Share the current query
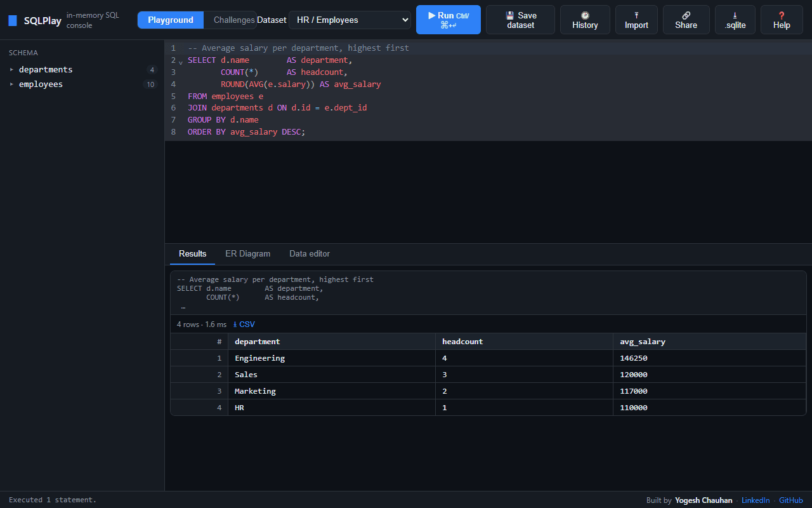Image resolution: width=812 pixels, height=508 pixels. click(x=686, y=20)
